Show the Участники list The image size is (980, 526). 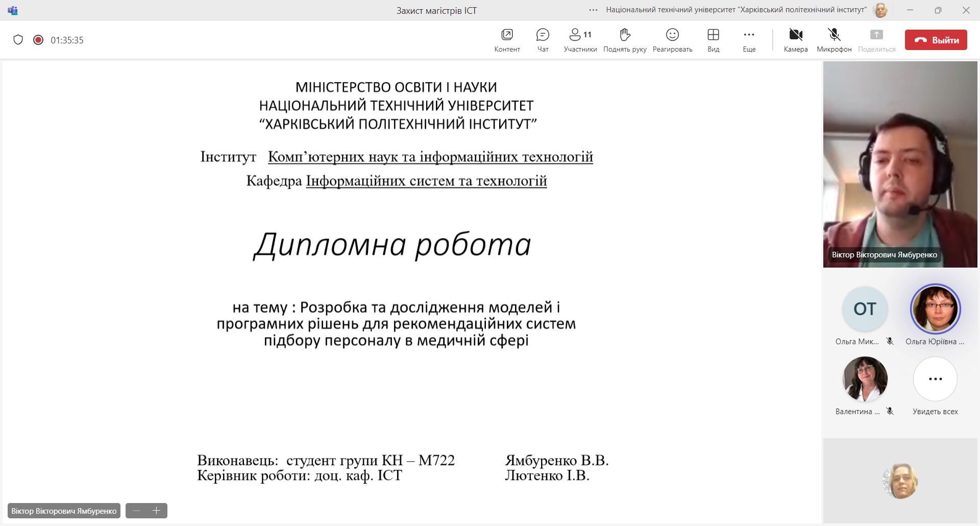tap(580, 40)
